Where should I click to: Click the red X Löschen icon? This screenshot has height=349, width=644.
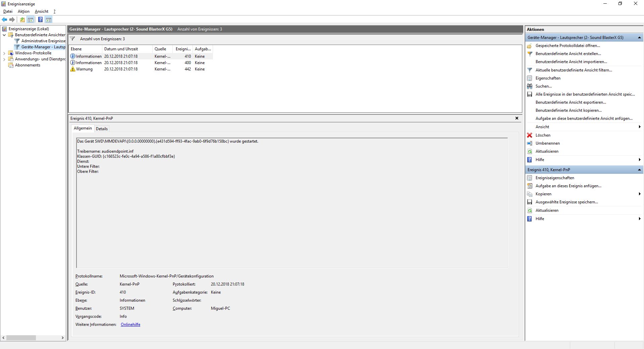tap(530, 135)
